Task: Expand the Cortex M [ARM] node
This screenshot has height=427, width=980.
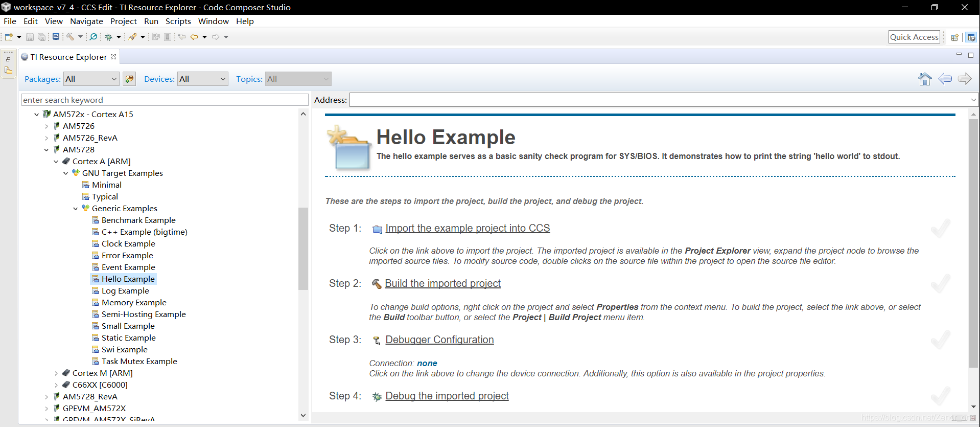Action: click(56, 373)
